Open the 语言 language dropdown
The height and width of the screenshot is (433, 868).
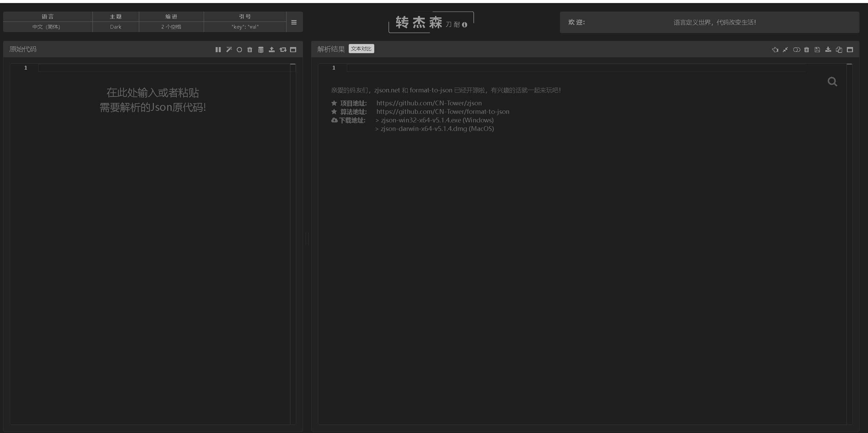point(46,27)
